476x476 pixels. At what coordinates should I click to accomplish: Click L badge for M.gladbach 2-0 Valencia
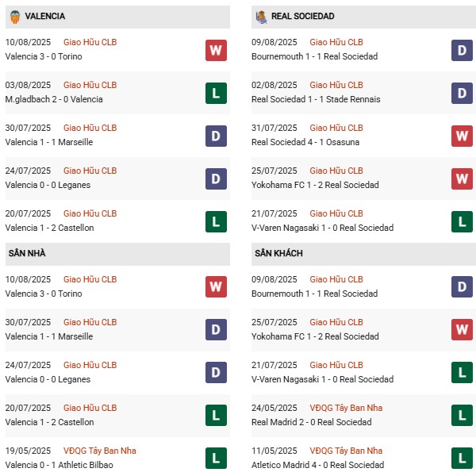[x=216, y=94]
